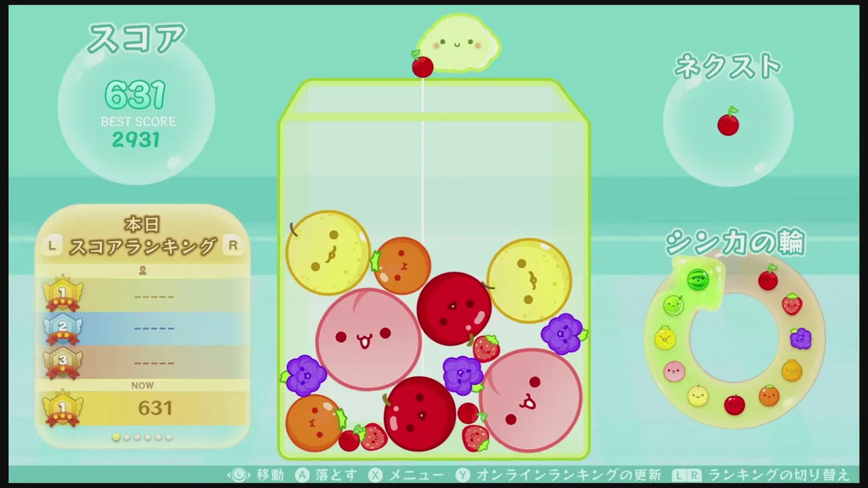
Task: Click the A button icon beside 落とす
Action: coord(302,475)
